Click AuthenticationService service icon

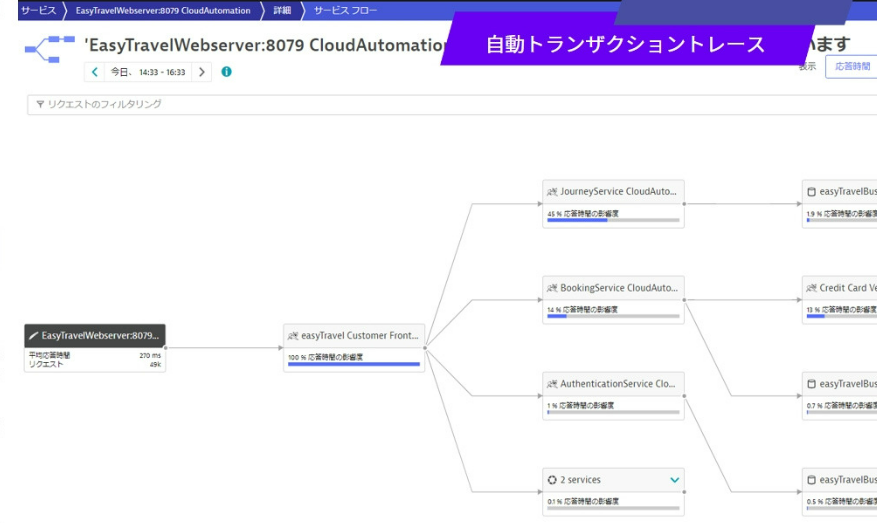(x=552, y=384)
